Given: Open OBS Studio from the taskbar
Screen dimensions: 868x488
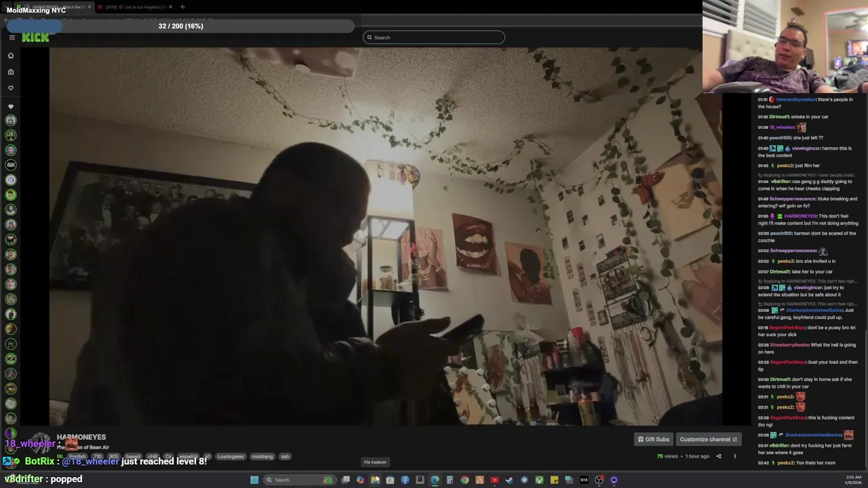Looking at the screenshot, I should [599, 480].
